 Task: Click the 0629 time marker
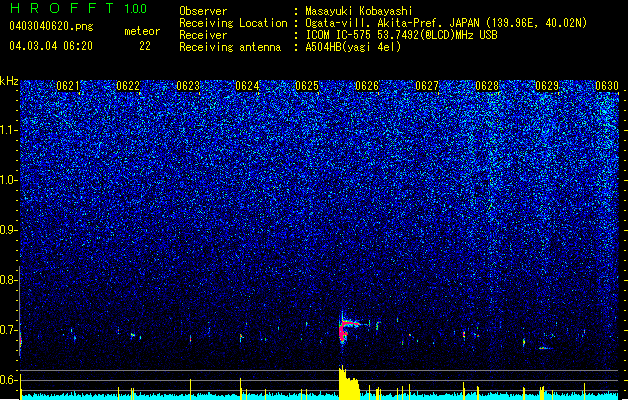[x=547, y=86]
